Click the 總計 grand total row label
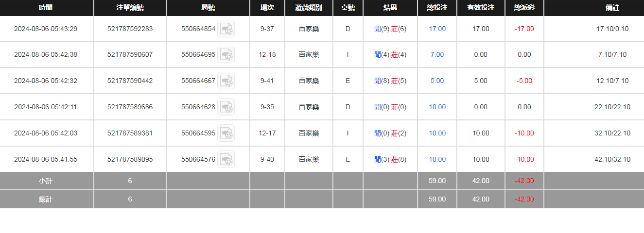 46,199
